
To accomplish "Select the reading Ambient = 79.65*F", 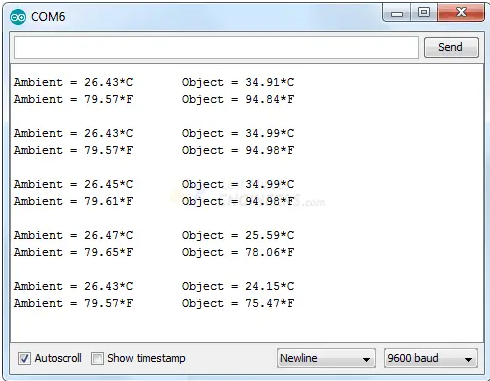I will point(73,252).
